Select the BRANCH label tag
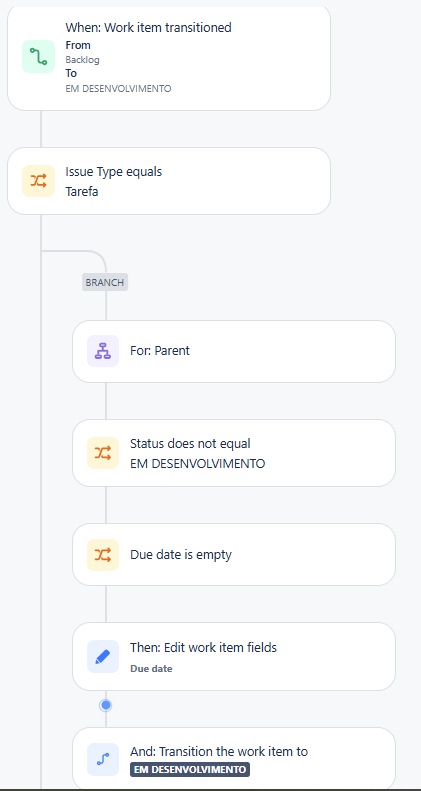 coord(105,282)
